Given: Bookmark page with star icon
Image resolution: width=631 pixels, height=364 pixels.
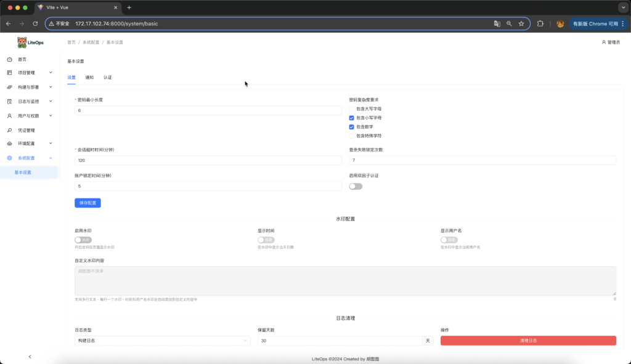Looking at the screenshot, I should (x=521, y=23).
